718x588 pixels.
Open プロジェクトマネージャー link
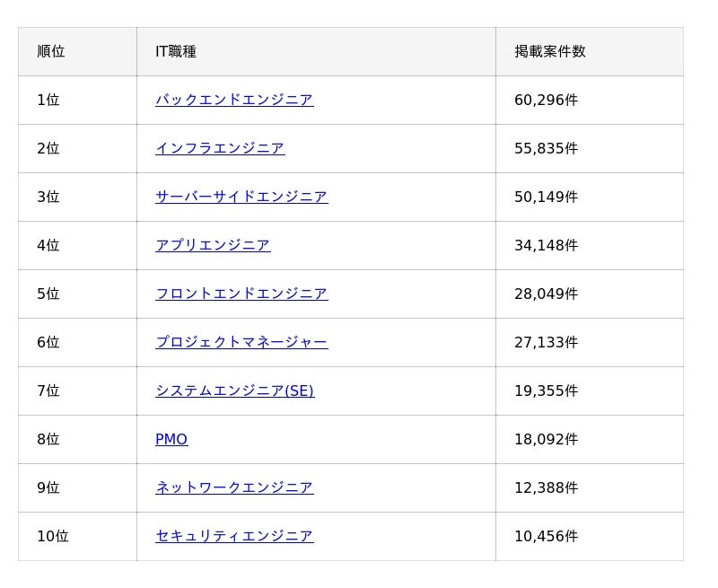[241, 342]
